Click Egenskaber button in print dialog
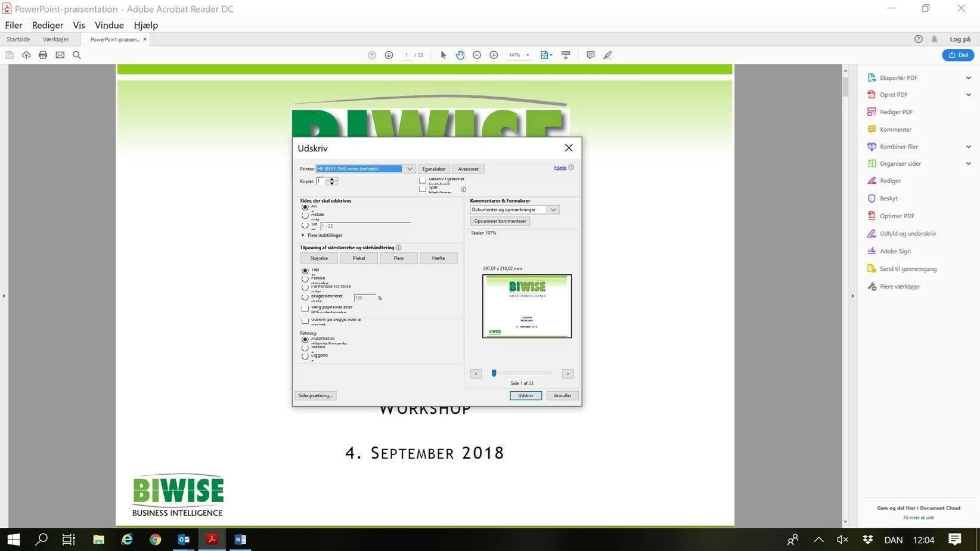 click(x=434, y=169)
